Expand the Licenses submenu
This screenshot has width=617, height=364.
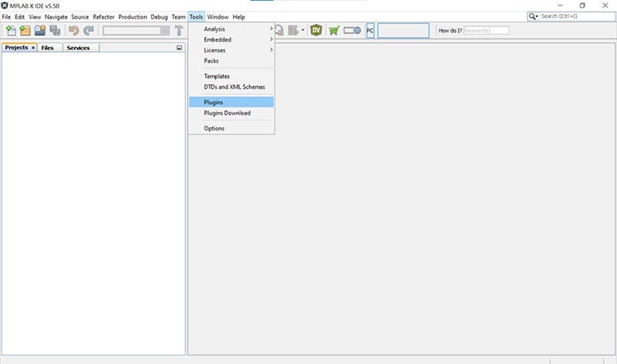pyautogui.click(x=231, y=50)
